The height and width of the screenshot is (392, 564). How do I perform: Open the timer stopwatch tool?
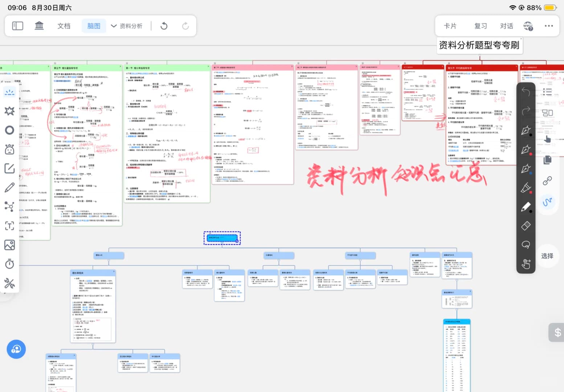[x=9, y=264]
